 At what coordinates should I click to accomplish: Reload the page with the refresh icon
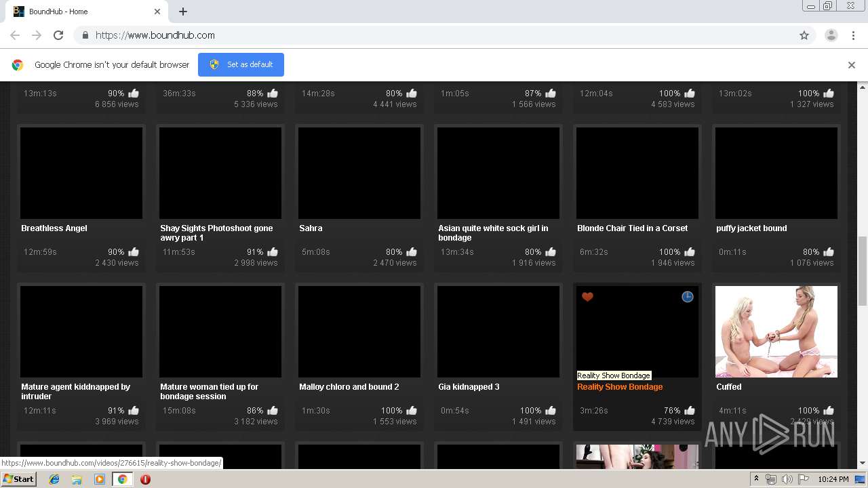[58, 35]
